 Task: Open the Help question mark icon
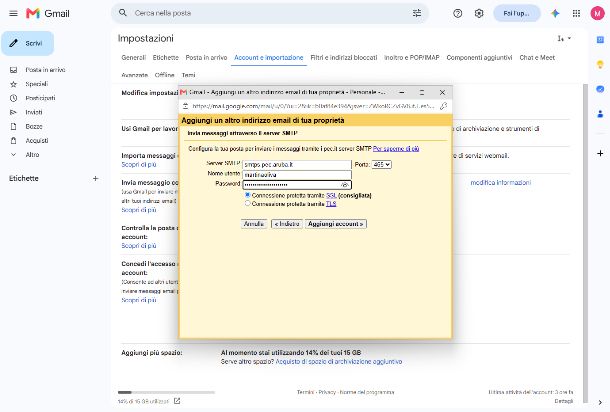[458, 13]
